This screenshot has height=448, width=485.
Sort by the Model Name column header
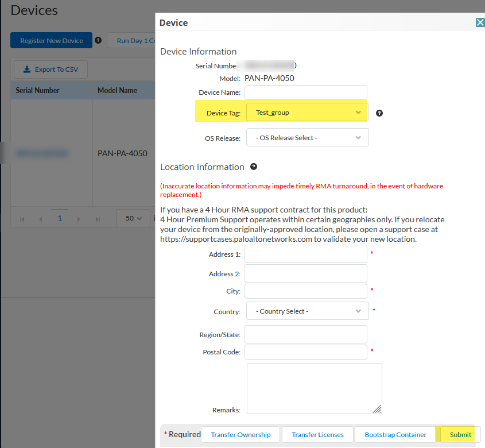pyautogui.click(x=117, y=90)
